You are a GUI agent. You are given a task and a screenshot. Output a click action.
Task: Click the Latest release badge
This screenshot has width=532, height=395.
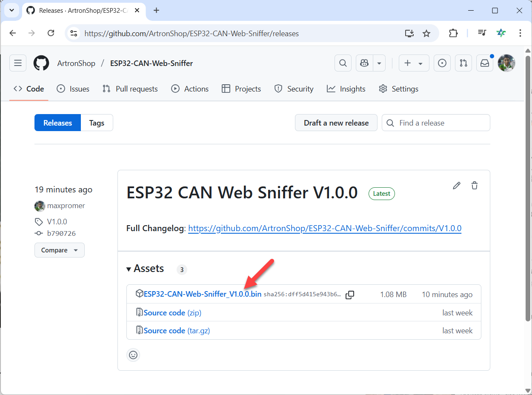point(382,194)
